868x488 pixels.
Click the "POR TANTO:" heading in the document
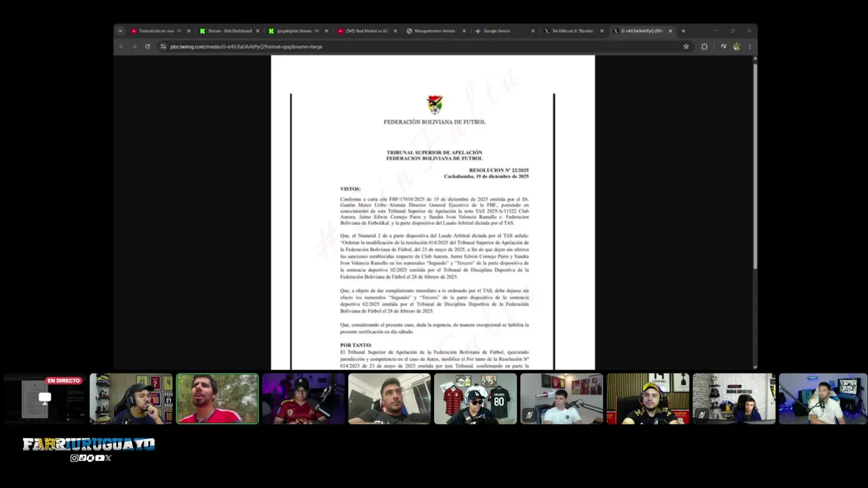[x=356, y=345]
